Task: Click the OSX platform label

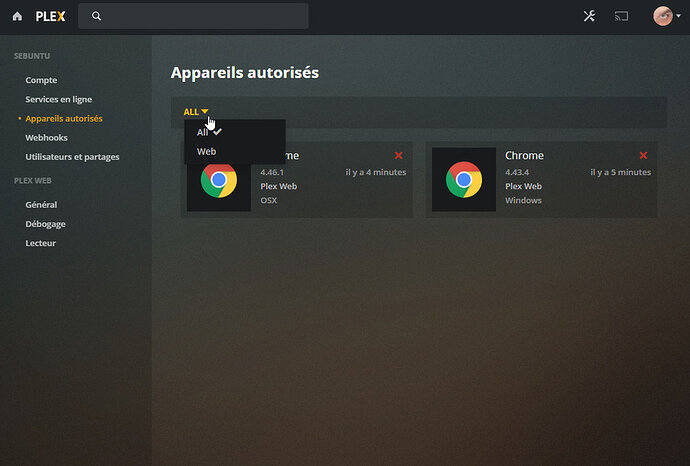Action: coord(268,200)
